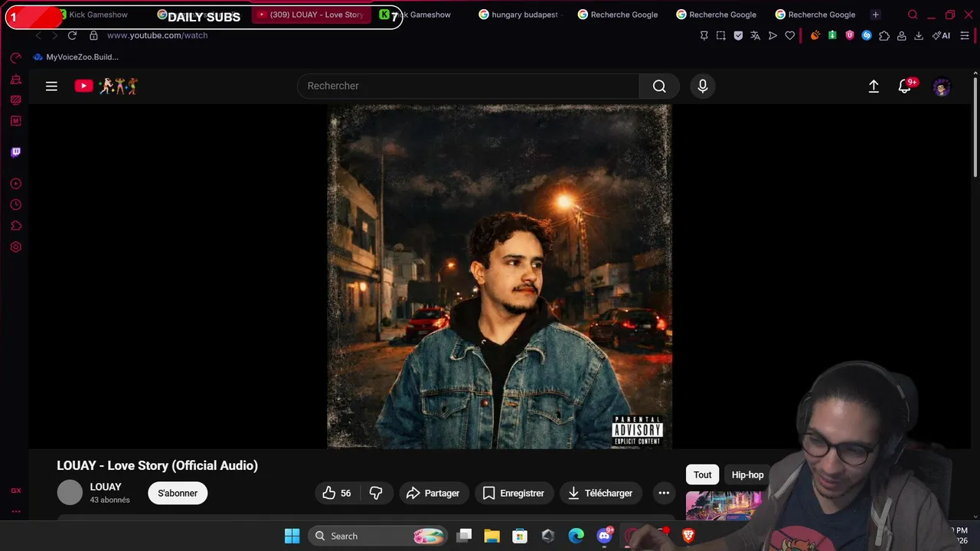The image size is (980, 551).
Task: Open the YouTube upload/create icon
Action: pos(874,86)
